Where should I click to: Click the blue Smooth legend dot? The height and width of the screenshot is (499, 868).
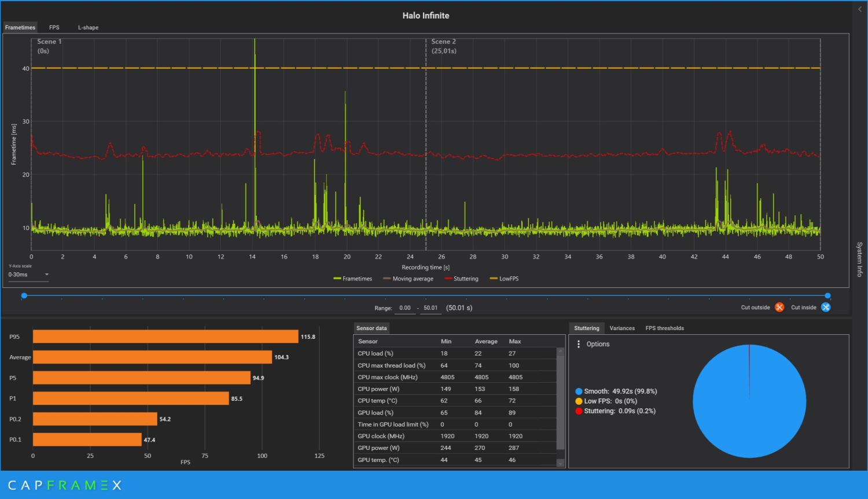click(579, 391)
